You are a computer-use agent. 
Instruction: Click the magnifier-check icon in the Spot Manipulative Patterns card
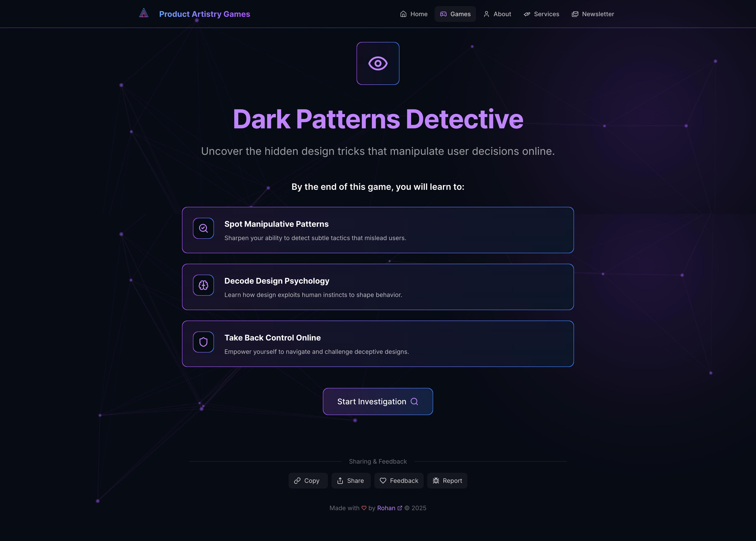coord(203,228)
